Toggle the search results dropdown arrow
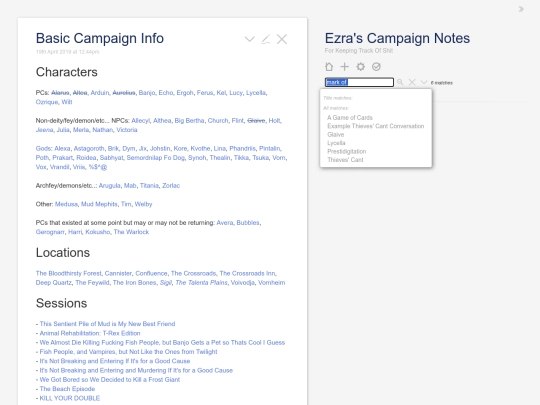This screenshot has height=405, width=540. click(424, 82)
